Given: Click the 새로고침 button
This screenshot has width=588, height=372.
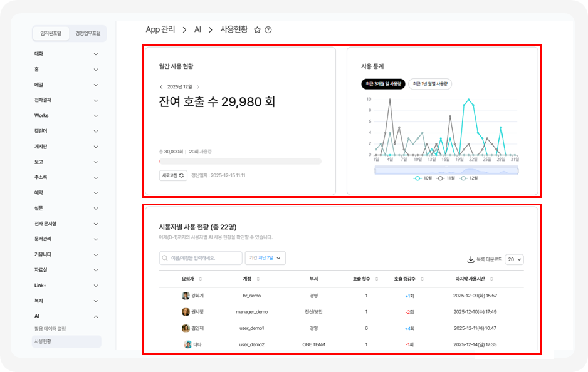Looking at the screenshot, I should click(174, 174).
